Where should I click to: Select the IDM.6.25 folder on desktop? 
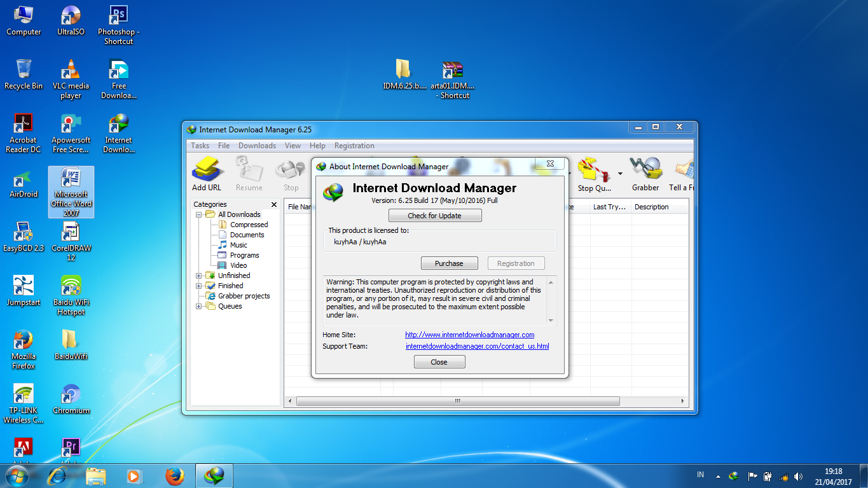(404, 74)
